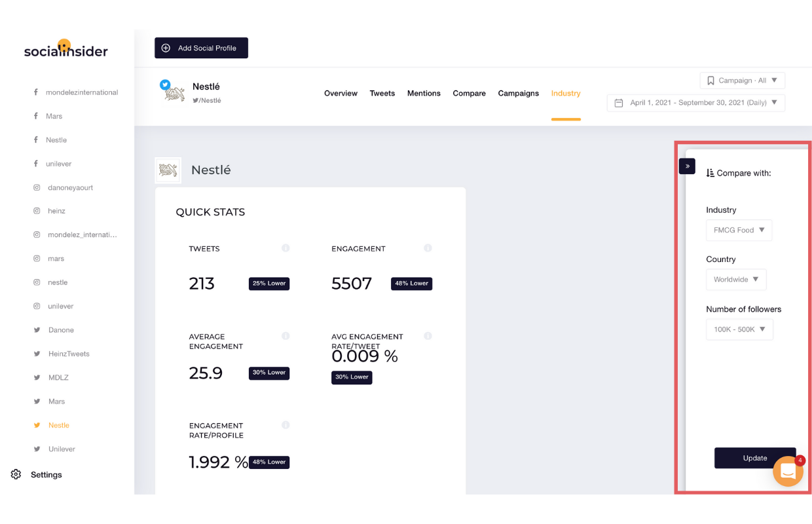The height and width of the screenshot is (524, 812).
Task: Click info icon for Avg Engagement Rate/Tweet
Action: coord(428,335)
